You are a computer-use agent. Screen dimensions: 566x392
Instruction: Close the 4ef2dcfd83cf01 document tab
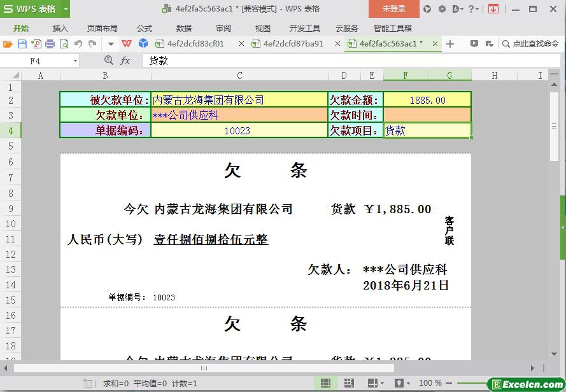pyautogui.click(x=241, y=44)
